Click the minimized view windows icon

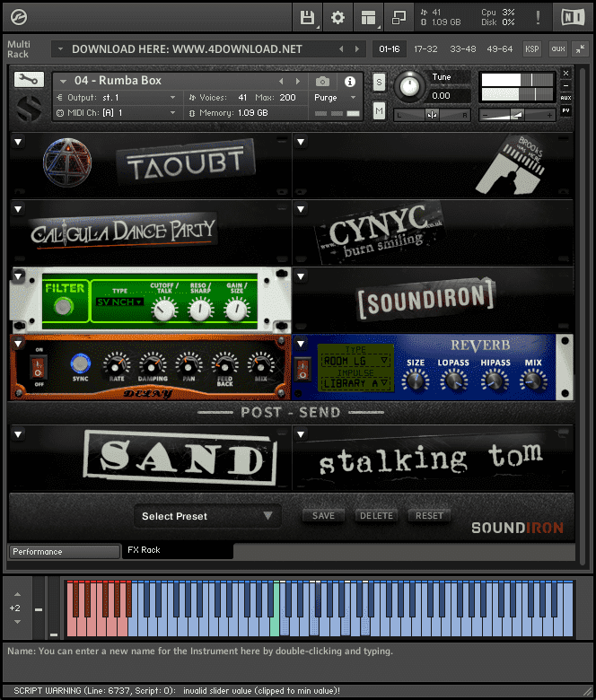tap(399, 18)
